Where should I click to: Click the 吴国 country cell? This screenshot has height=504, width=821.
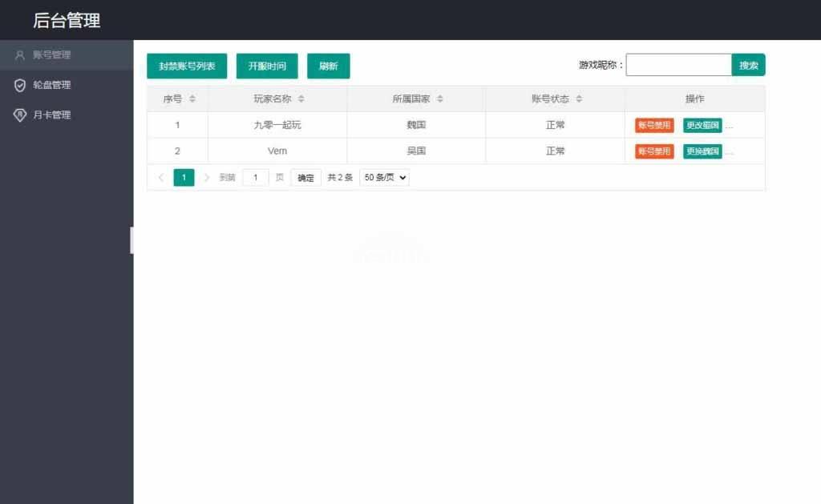[416, 151]
